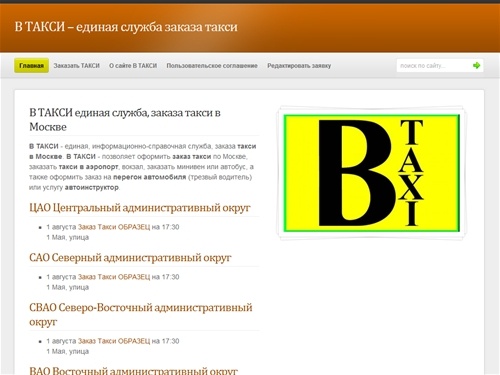Click the site title В ТАКСИ header link
Screen dimensions: 500x375
[x=126, y=27]
